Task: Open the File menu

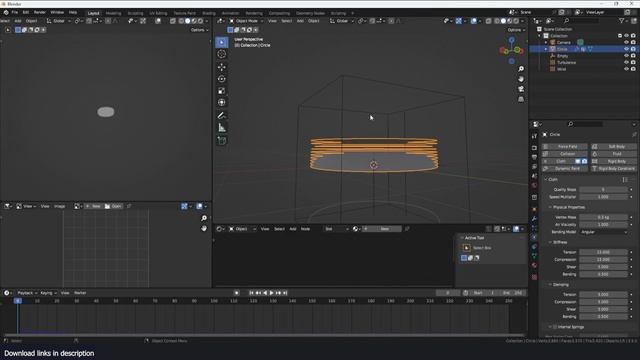Action: pos(15,12)
